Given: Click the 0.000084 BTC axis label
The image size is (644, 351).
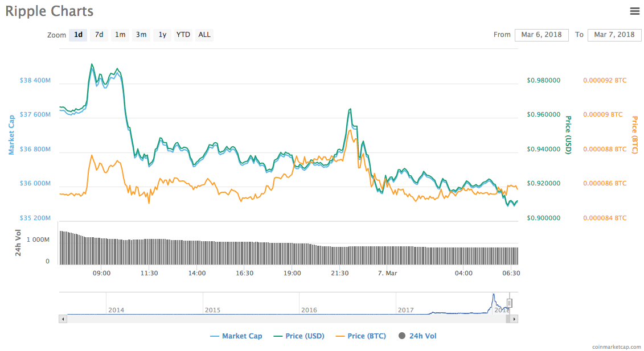Looking at the screenshot, I should coord(605,217).
